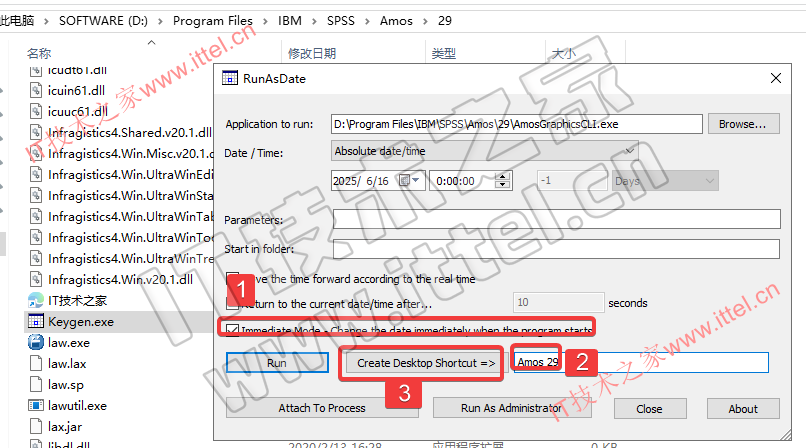Click the shortcut name field Amos 29
806x448 pixels.
(x=641, y=362)
